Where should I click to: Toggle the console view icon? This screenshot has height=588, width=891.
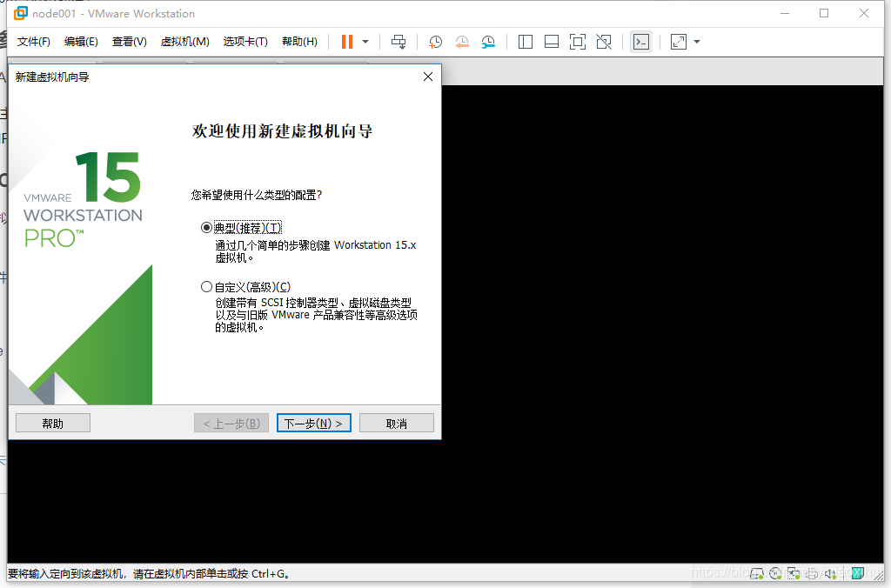(x=641, y=42)
